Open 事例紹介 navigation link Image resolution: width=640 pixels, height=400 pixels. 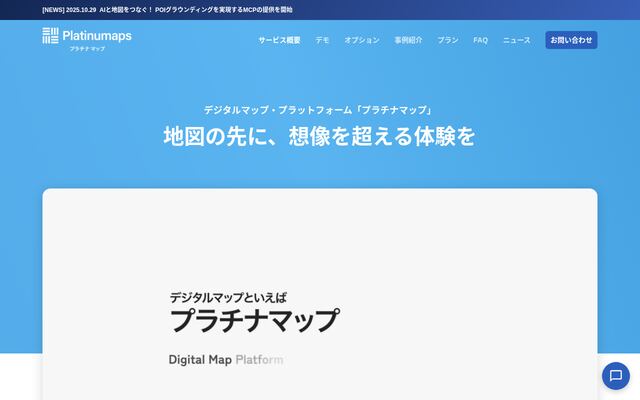pos(408,40)
